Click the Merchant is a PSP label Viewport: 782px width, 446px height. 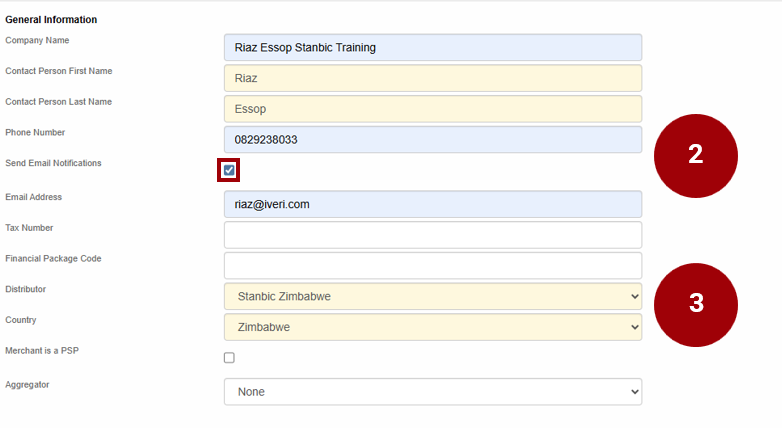pyautogui.click(x=42, y=351)
